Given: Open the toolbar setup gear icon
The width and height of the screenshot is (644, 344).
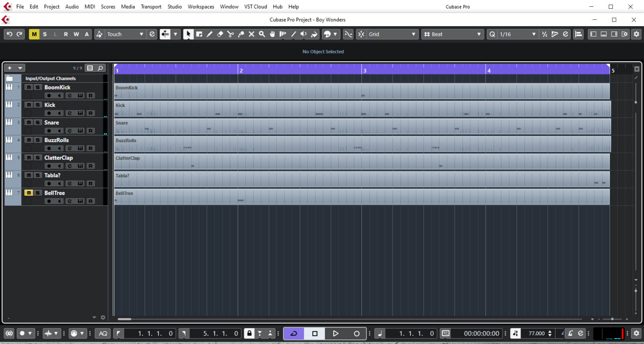Looking at the screenshot, I should coord(636,34).
